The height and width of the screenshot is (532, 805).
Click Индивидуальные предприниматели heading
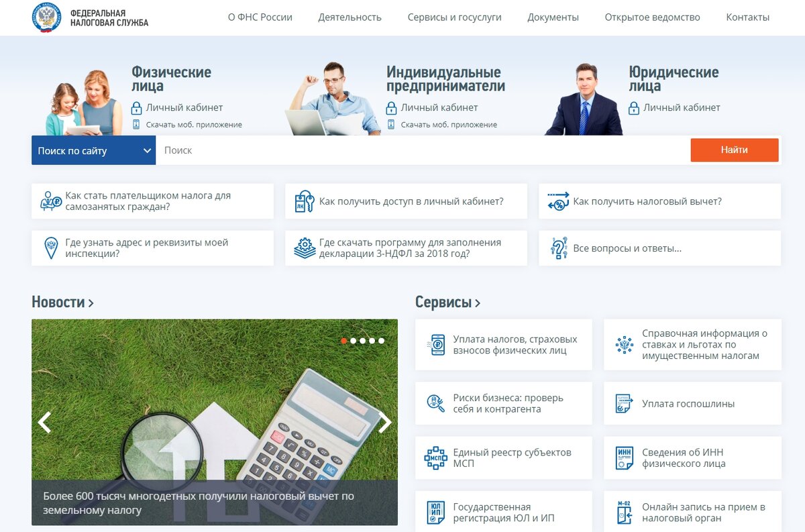445,78
